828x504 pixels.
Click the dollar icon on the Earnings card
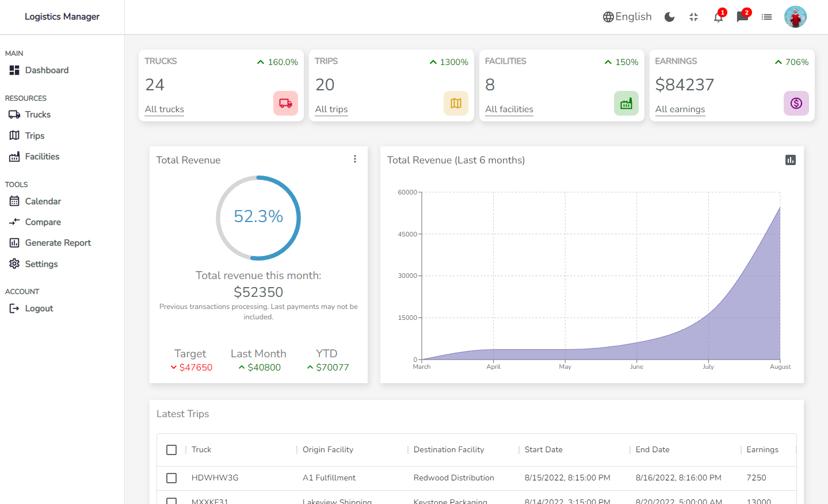coord(796,103)
